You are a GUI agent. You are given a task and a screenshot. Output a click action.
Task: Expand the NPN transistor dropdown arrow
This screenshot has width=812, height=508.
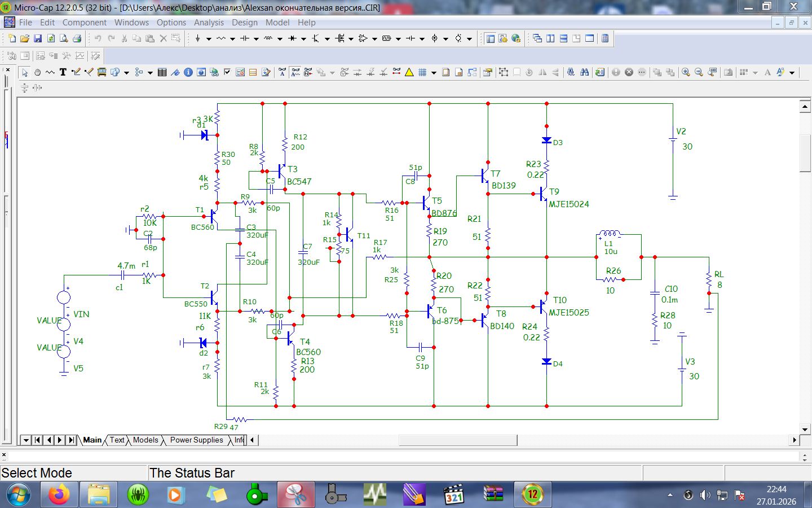(x=327, y=39)
